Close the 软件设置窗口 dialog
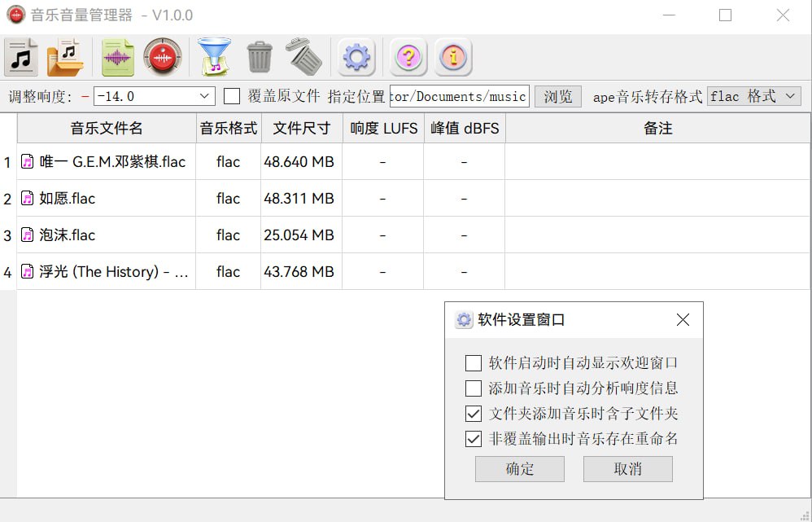Screen dimensions: 812x522 (x=683, y=320)
